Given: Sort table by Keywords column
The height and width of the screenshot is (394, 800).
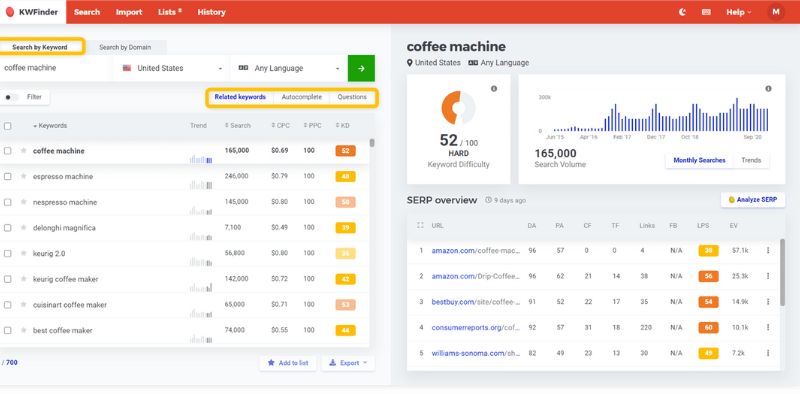Looking at the screenshot, I should pos(50,126).
